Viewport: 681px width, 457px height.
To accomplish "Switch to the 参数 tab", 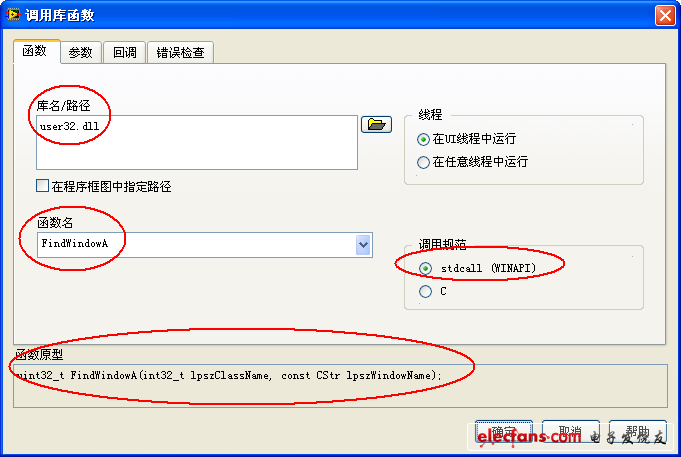I will click(x=81, y=53).
